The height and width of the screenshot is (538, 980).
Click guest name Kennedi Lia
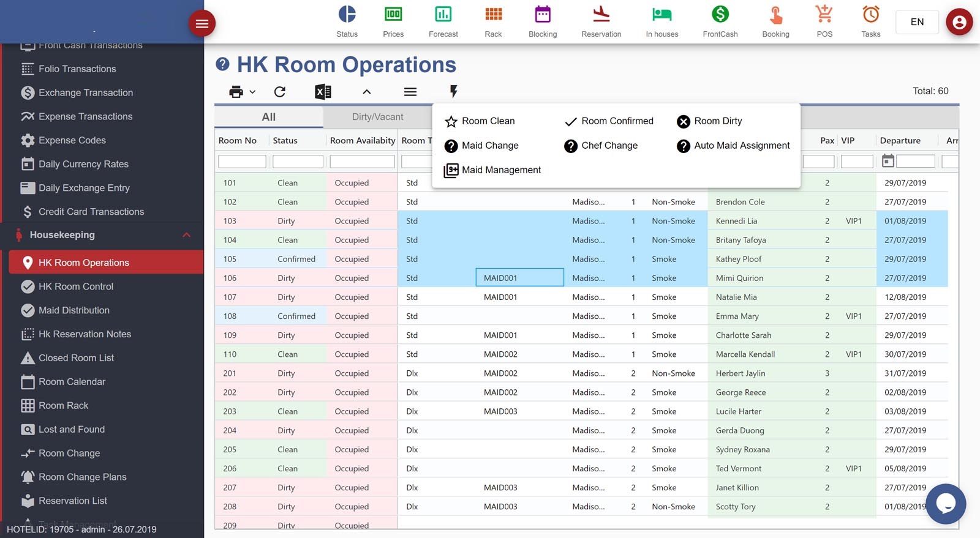pyautogui.click(x=736, y=221)
